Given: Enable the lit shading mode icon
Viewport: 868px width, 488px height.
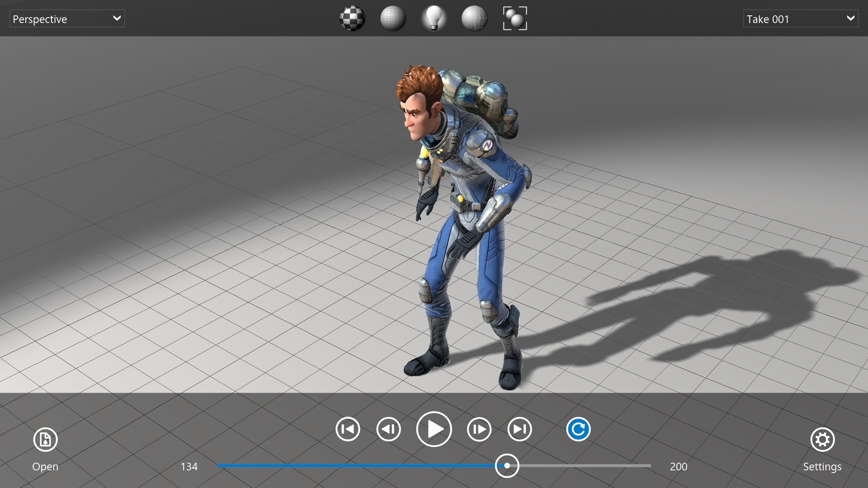Looking at the screenshot, I should click(x=434, y=18).
